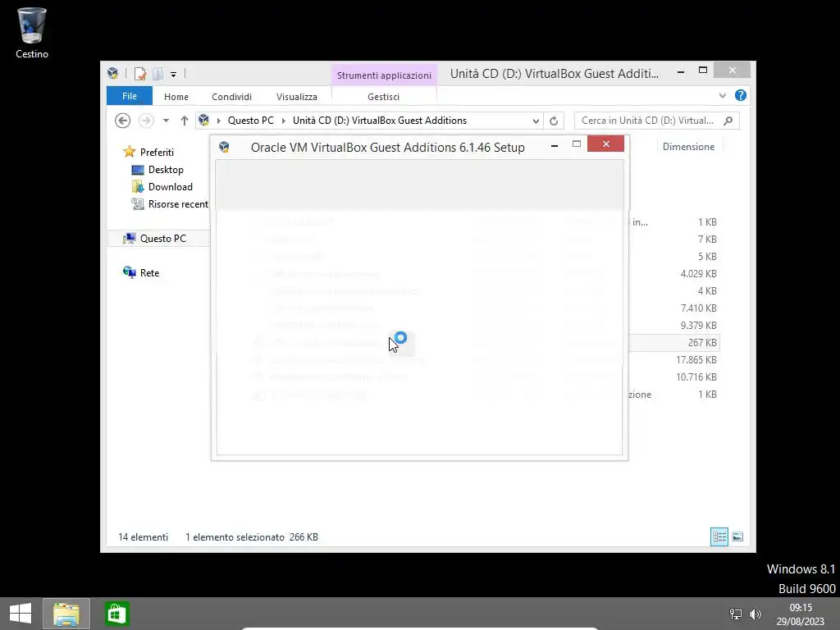Expand the ribbon with the chevron
Image resolution: width=840 pixels, height=630 pixels.
click(x=722, y=96)
